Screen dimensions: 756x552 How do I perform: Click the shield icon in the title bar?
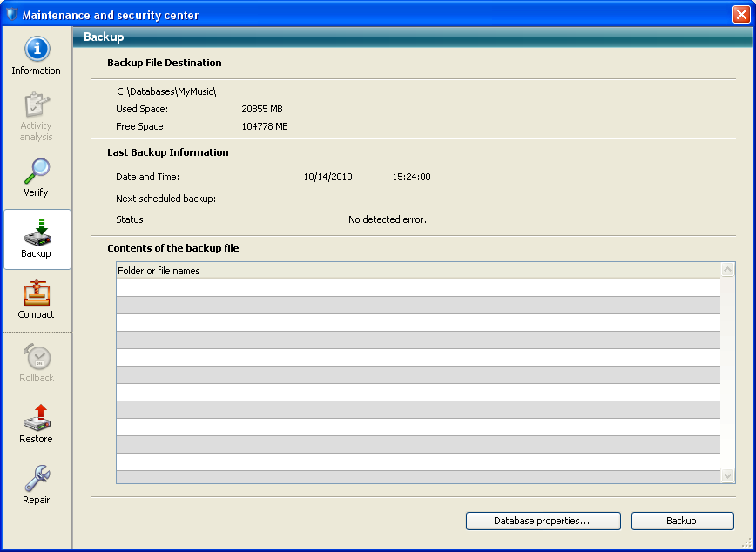pyautogui.click(x=11, y=15)
